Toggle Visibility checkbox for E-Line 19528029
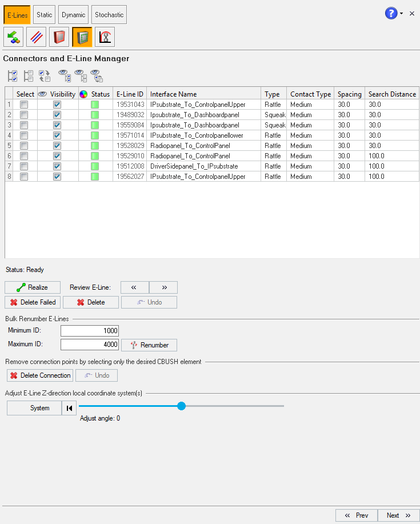 pyautogui.click(x=57, y=146)
